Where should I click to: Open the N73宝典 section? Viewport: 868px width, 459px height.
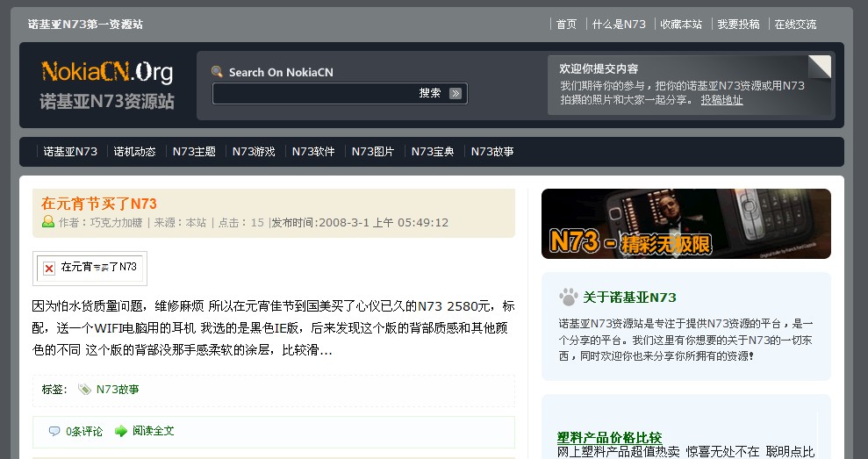point(433,152)
